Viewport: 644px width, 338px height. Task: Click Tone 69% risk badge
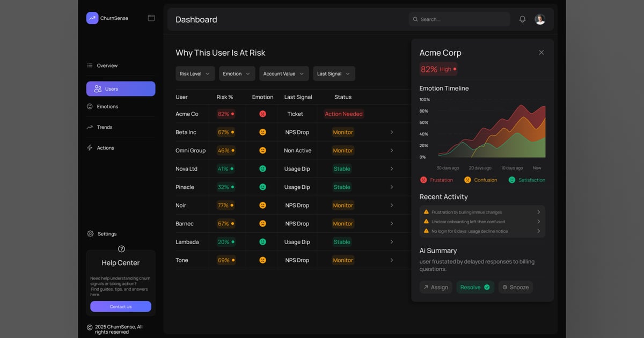(226, 260)
